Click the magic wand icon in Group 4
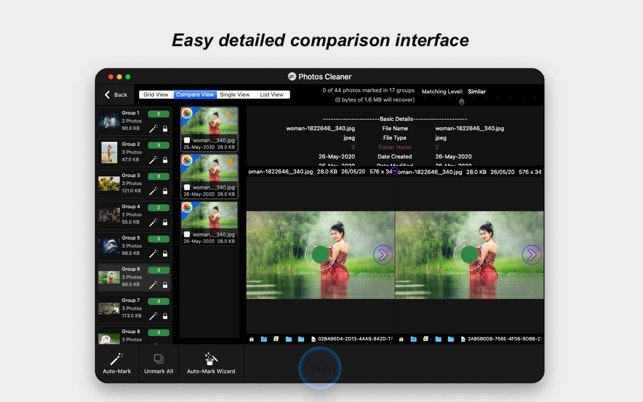This screenshot has height=402, width=643. (x=153, y=222)
